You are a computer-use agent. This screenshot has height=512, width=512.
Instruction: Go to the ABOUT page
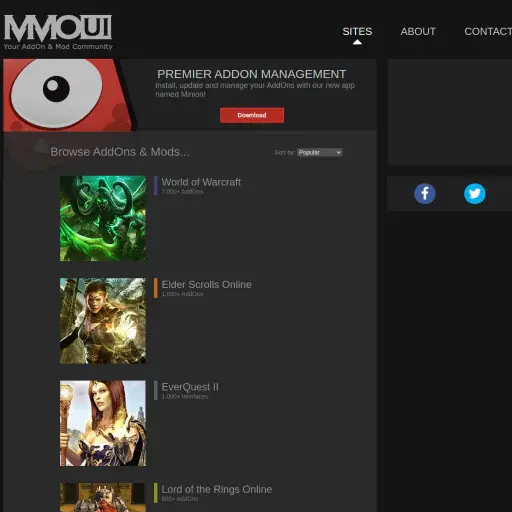coord(418,31)
